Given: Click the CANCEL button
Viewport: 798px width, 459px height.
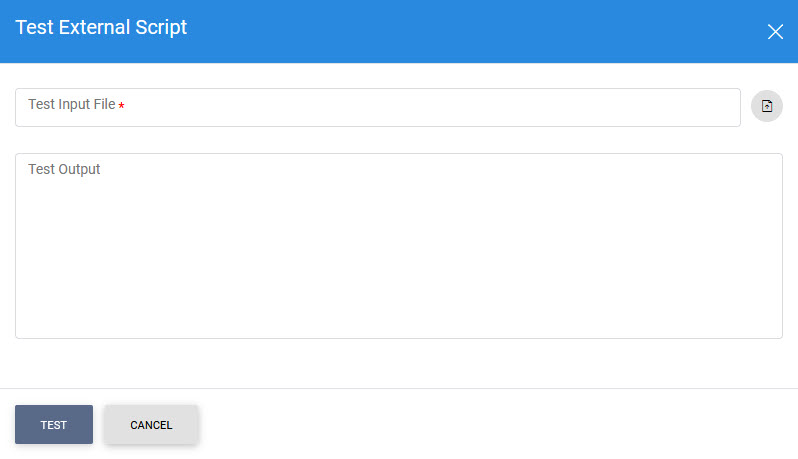Looking at the screenshot, I should pos(151,425).
